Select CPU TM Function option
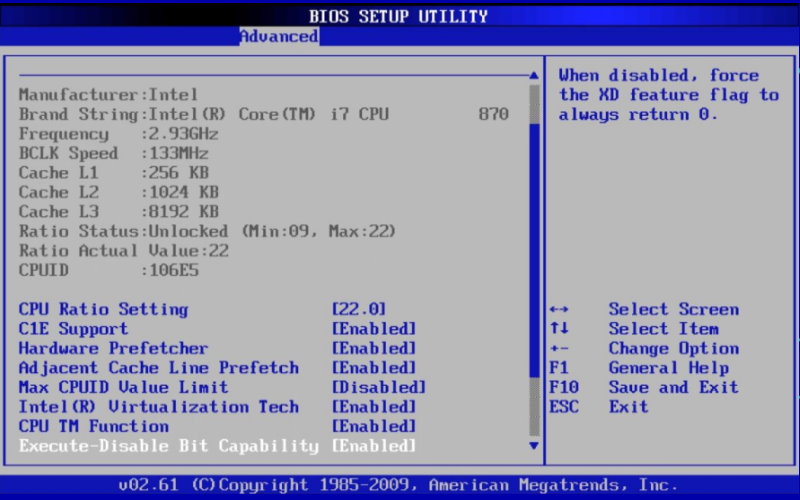 (93, 426)
